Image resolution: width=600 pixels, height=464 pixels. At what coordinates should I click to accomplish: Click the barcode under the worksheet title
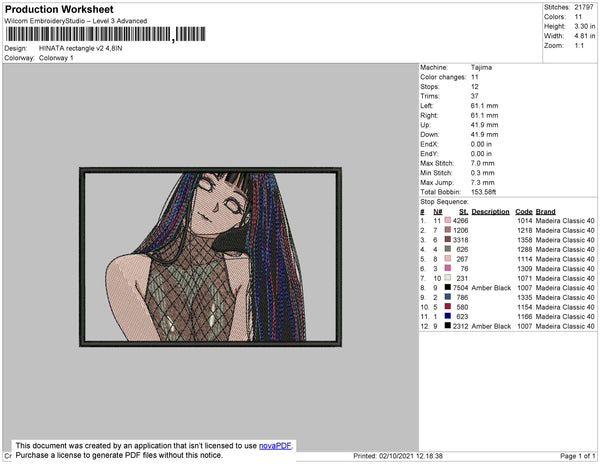coord(106,34)
